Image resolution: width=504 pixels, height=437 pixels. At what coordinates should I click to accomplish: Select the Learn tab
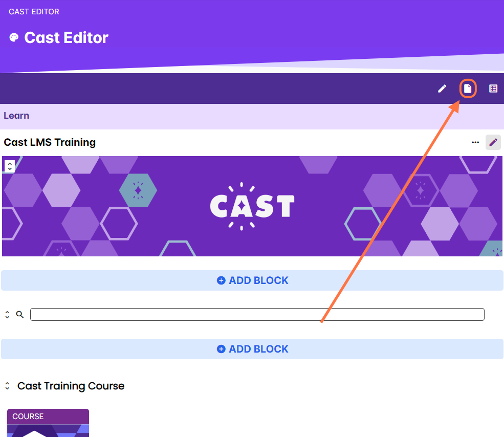point(16,116)
